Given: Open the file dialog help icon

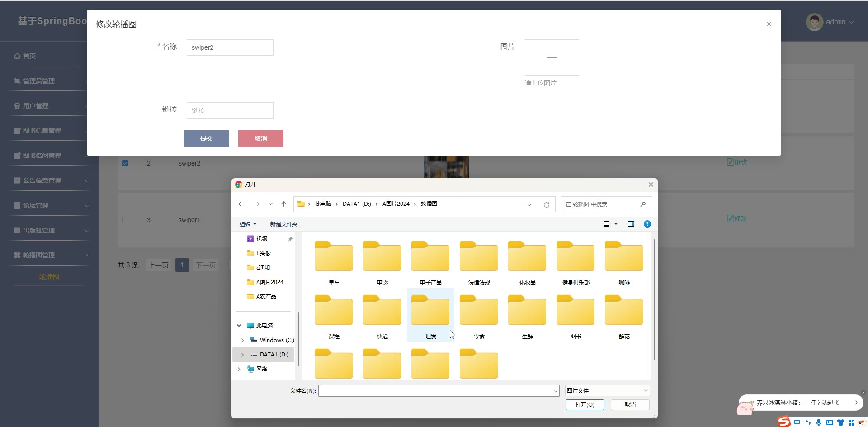Looking at the screenshot, I should 647,224.
